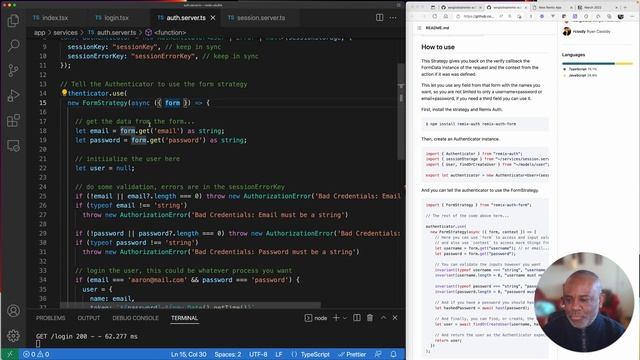The height and width of the screenshot is (360, 640).
Task: Click the README.md outline list icon
Action: [419, 28]
